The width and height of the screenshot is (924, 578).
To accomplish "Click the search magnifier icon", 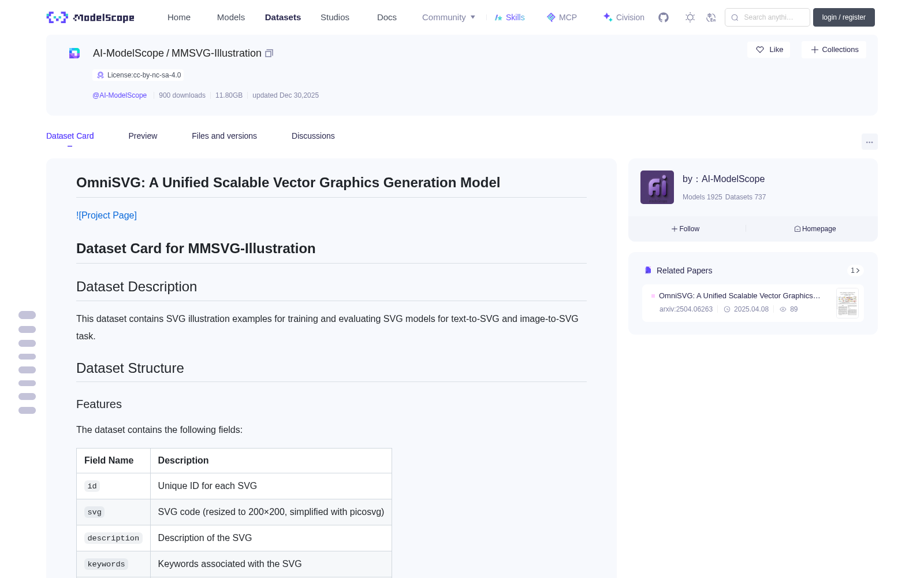I will [x=735, y=17].
